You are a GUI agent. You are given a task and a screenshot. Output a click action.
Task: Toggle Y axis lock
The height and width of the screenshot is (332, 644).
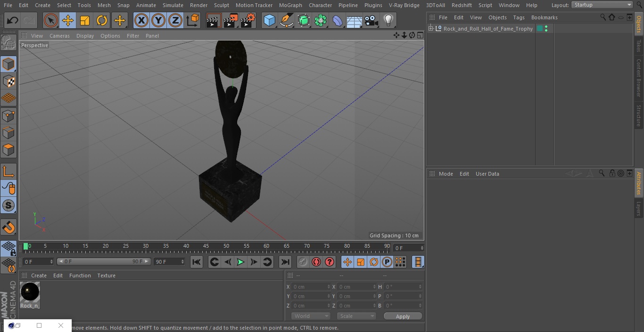pos(158,20)
